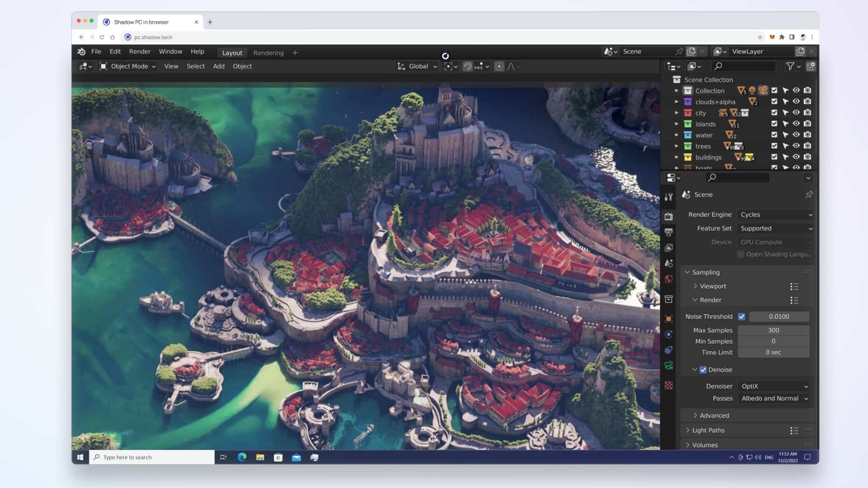Viewport: 868px width, 488px height.
Task: Uncheck the Noise Threshold checkbox
Action: (742, 316)
